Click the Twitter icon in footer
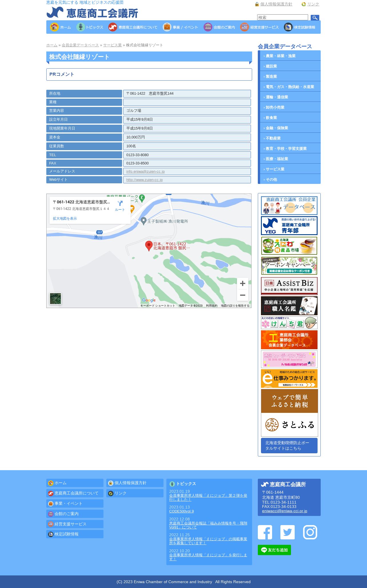 [288, 532]
